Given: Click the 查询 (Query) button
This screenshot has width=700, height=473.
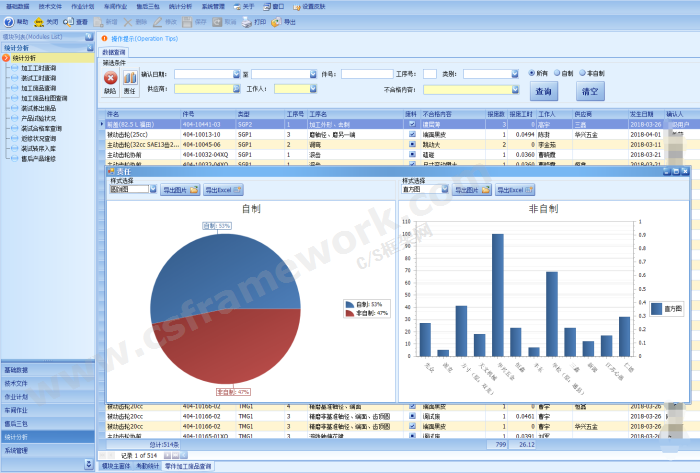Looking at the screenshot, I should pyautogui.click(x=544, y=91).
